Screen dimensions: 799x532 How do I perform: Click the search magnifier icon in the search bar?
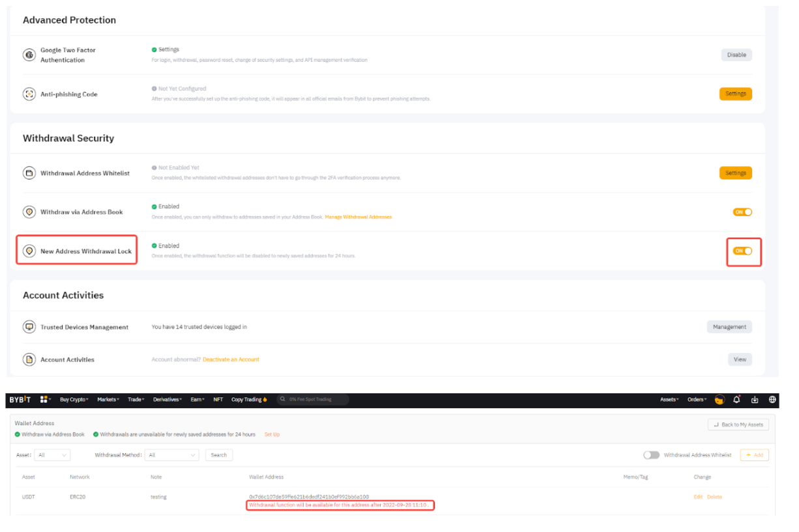283,400
